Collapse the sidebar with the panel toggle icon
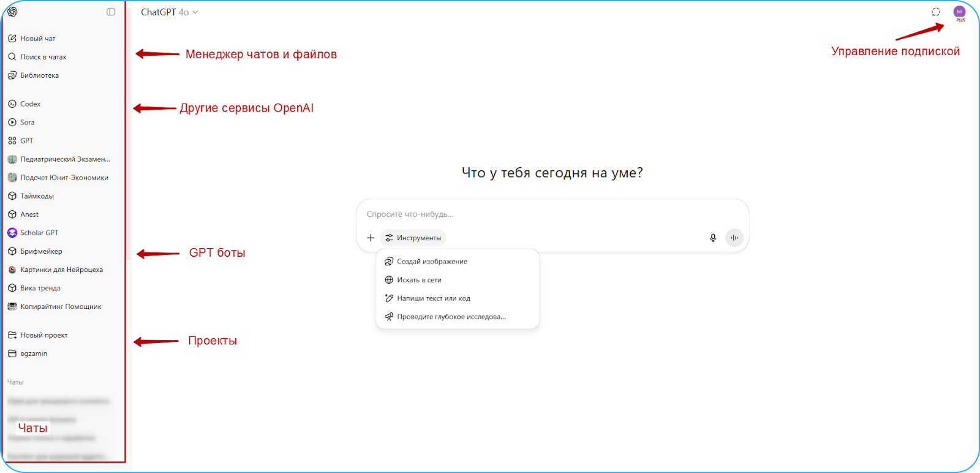 [x=111, y=12]
